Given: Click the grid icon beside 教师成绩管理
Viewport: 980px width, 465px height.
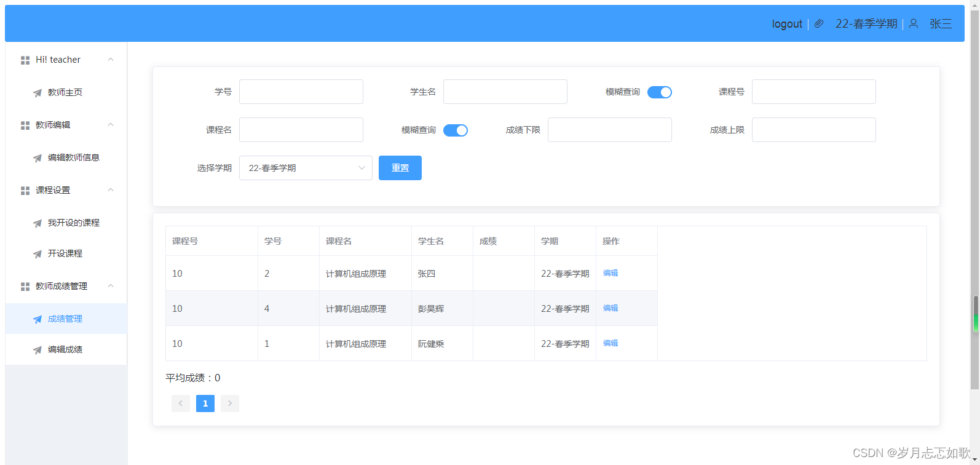Looking at the screenshot, I should [x=25, y=287].
